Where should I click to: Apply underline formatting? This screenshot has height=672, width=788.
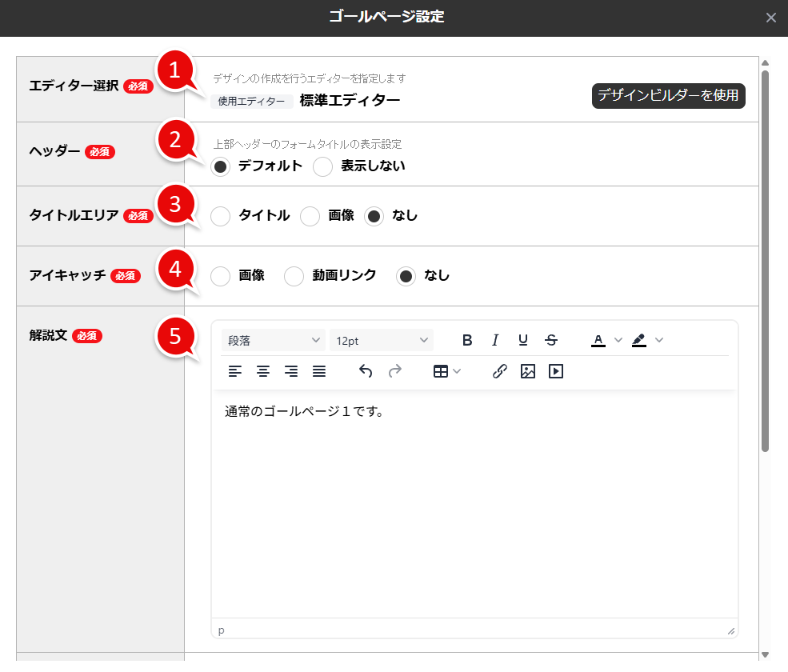(x=523, y=339)
